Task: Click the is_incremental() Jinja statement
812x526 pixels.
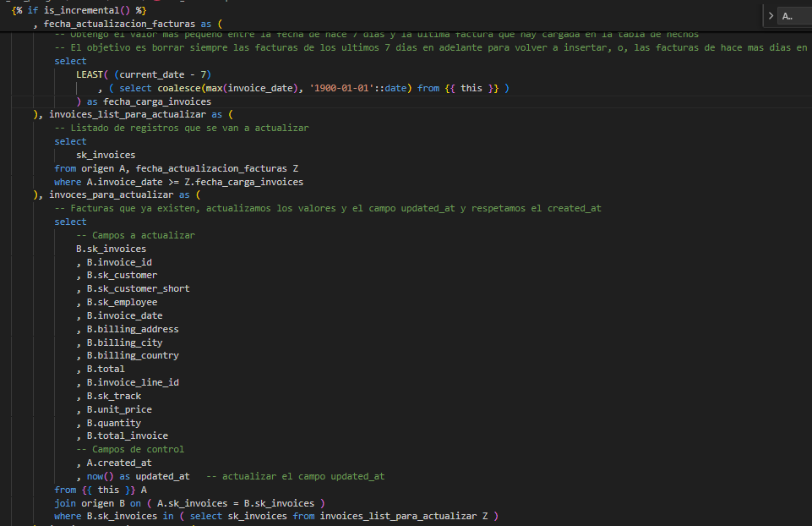Action: tap(80, 10)
